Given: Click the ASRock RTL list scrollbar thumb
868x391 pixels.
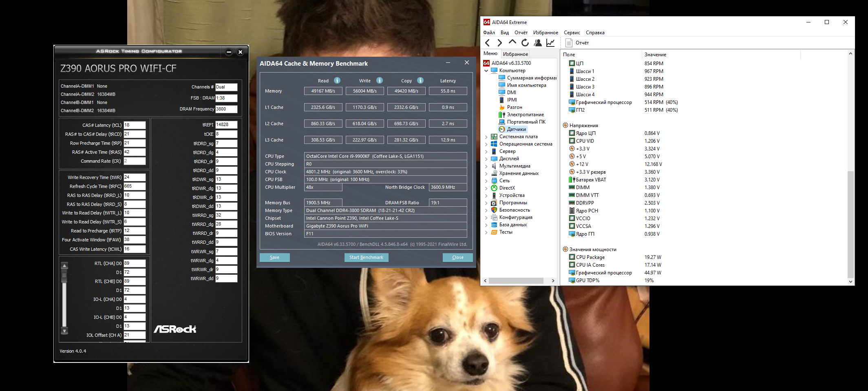Looking at the screenshot, I should [x=64, y=276].
